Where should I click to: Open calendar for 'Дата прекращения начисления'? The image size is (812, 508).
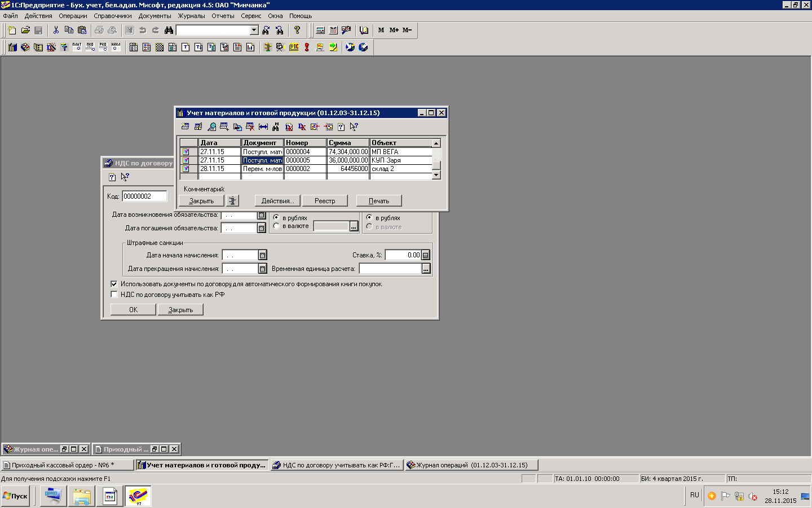coord(263,269)
